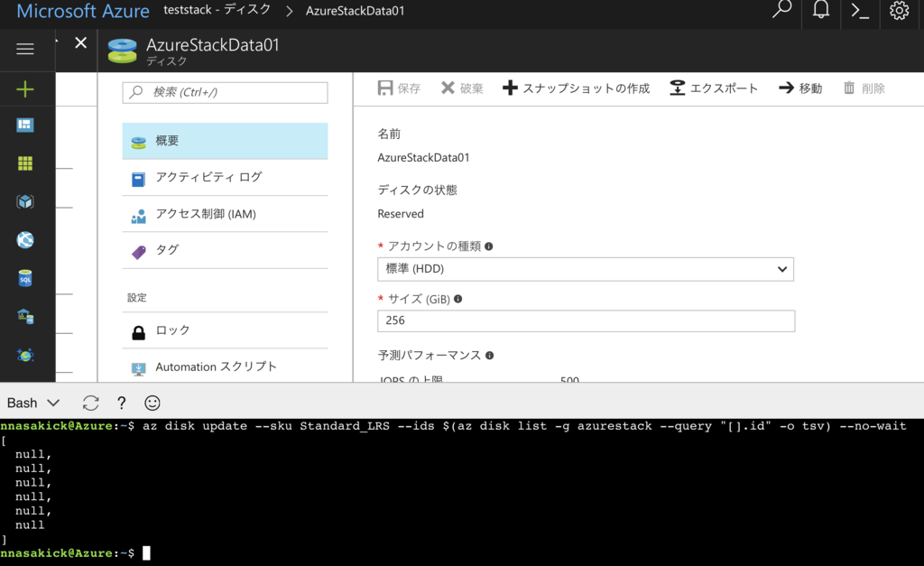Open notifications bell in top bar
The width and height of the screenshot is (924, 566).
pyautogui.click(x=820, y=14)
